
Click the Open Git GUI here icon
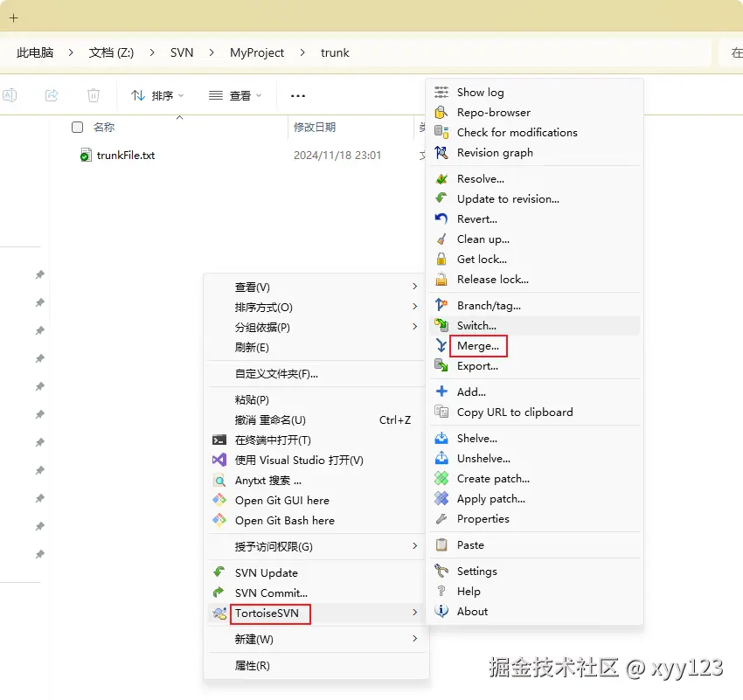tap(219, 500)
